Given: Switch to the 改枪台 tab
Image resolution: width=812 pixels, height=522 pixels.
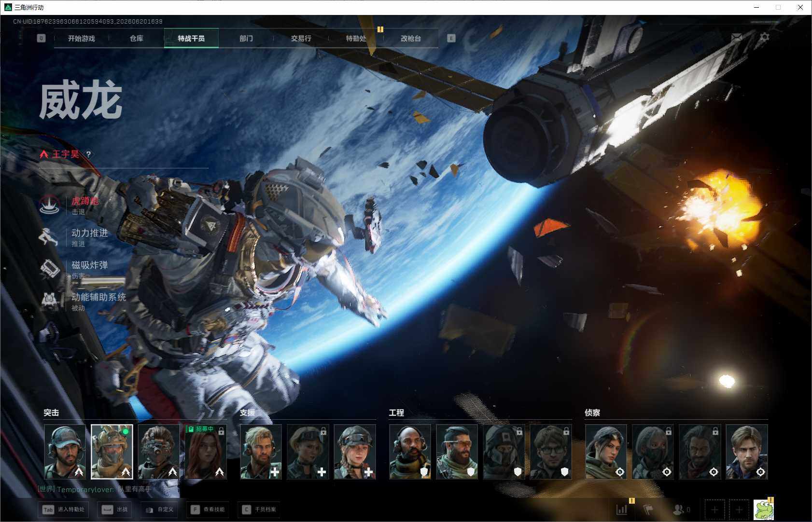Looking at the screenshot, I should coord(411,38).
